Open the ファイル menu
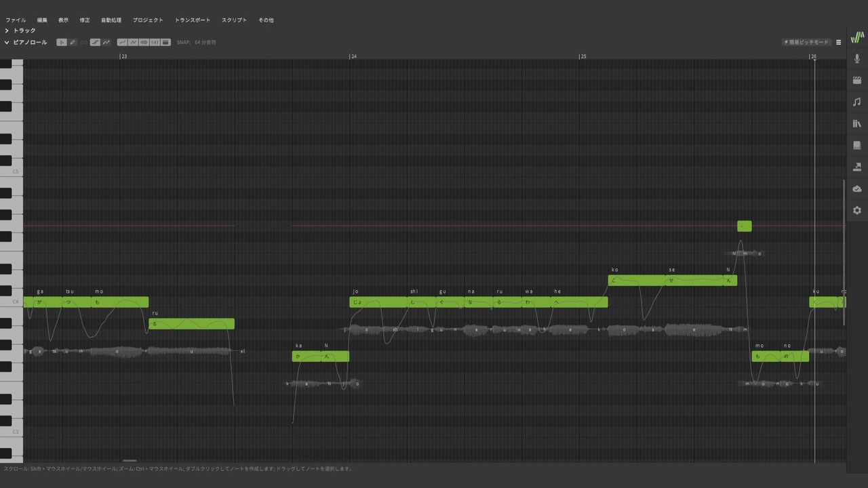The height and width of the screenshot is (488, 868). tap(16, 20)
